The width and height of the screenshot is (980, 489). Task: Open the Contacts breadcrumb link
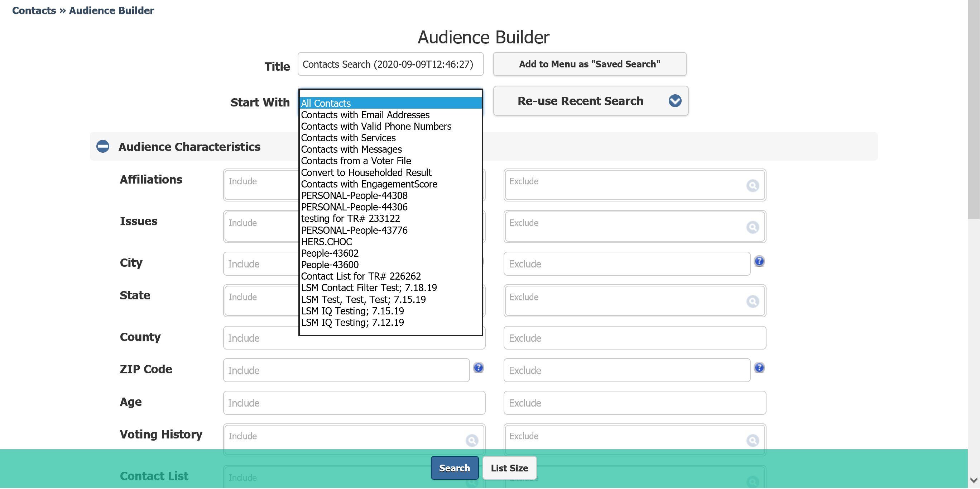pyautogui.click(x=34, y=10)
